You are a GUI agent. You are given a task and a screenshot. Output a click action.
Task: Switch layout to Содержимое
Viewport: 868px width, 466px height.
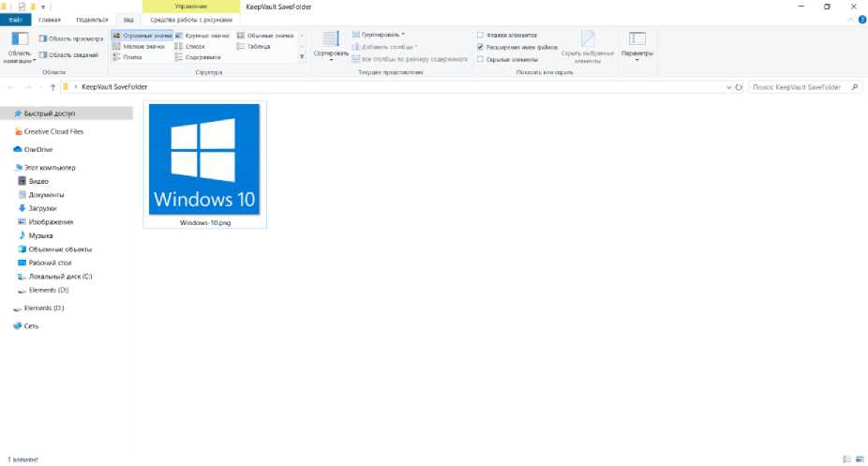pos(198,57)
